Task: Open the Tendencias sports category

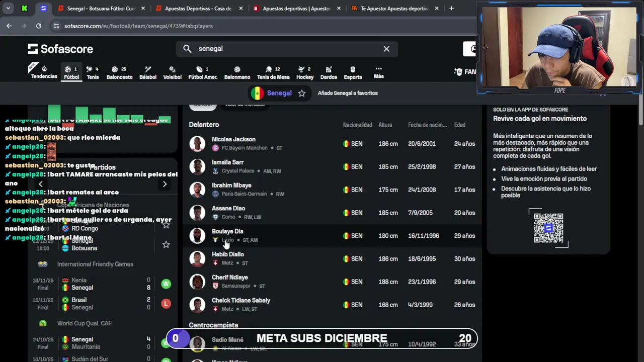Action: point(44,72)
